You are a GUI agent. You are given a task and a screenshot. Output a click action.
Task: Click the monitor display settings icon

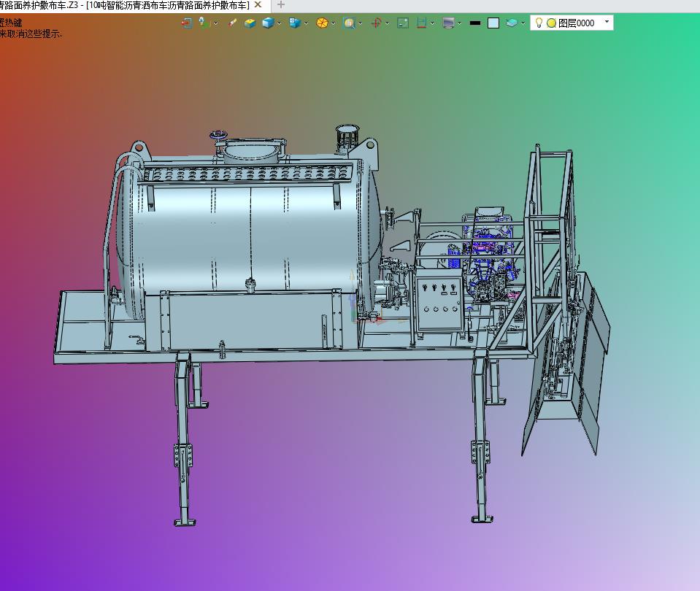pyautogui.click(x=448, y=23)
